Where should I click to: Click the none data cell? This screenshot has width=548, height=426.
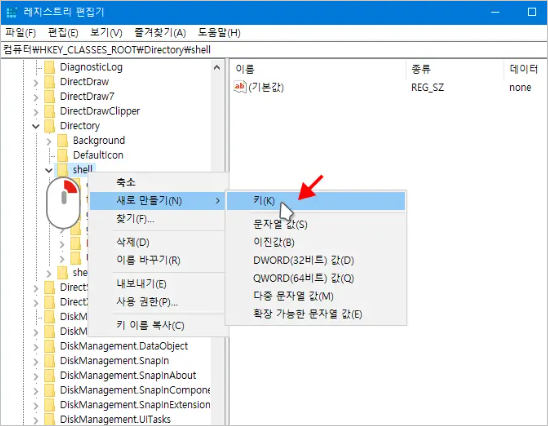click(x=520, y=87)
